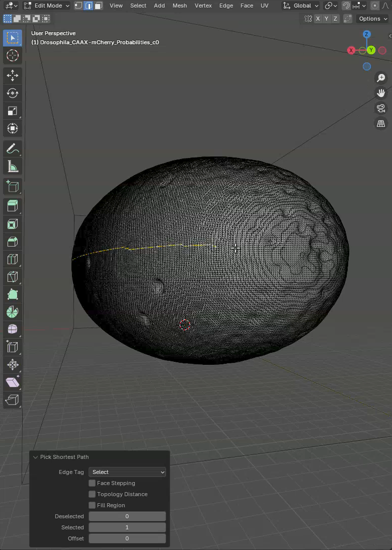Pick the Extrude Region tool
The width and height of the screenshot is (392, 550).
click(x=13, y=205)
